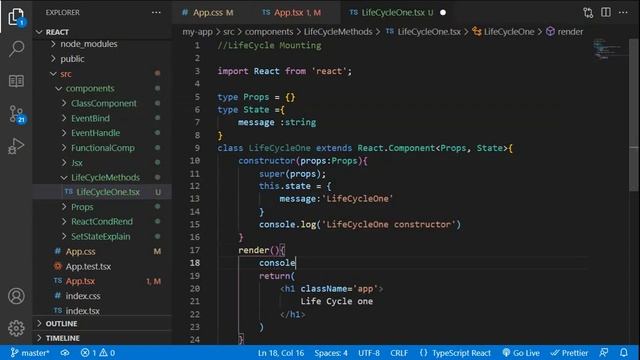This screenshot has width=640, height=360.
Task: Click the editor minimap preview
Action: click(607, 49)
